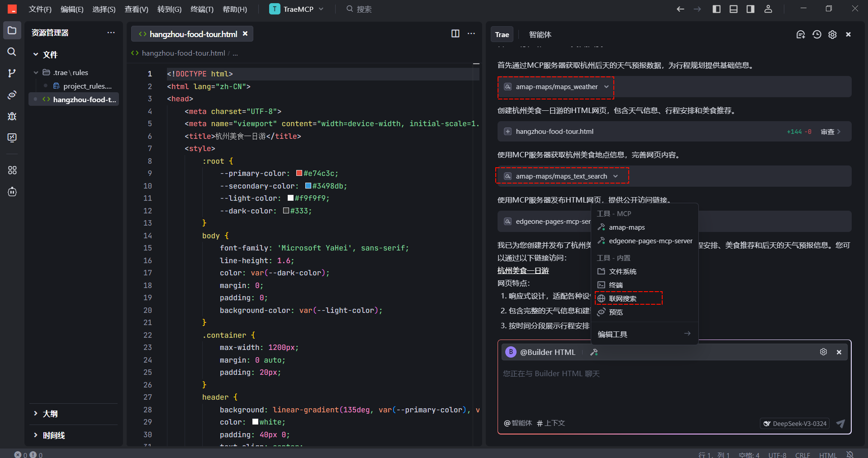868x458 pixels.
Task: Click the #f9f9f9 color swatch
Action: click(x=290, y=198)
